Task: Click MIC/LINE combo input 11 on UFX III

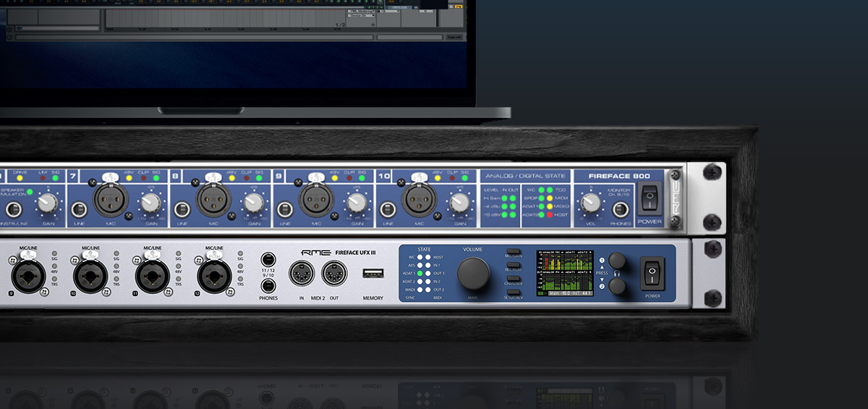Action: click(x=152, y=275)
